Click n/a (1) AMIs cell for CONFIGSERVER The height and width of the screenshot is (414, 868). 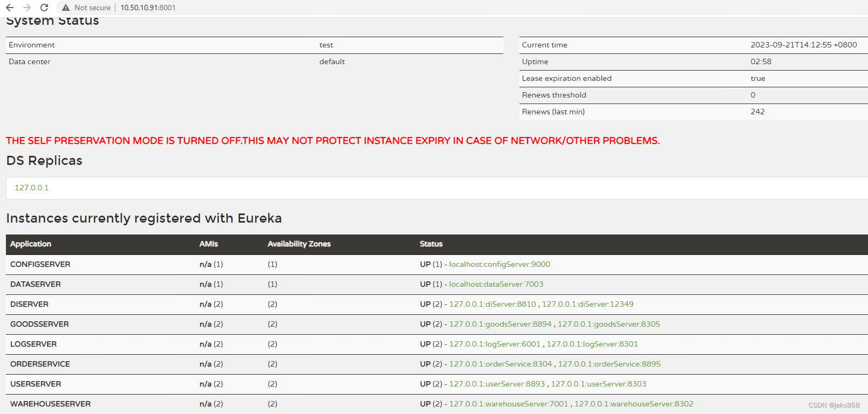click(211, 264)
